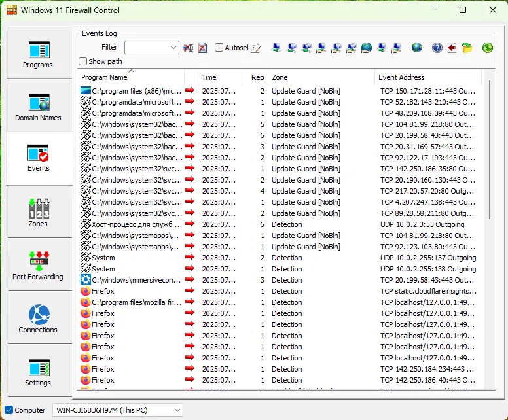Select row with TCP 48.209.108.39:443
This screenshot has width=508, height=420.
click(x=280, y=113)
